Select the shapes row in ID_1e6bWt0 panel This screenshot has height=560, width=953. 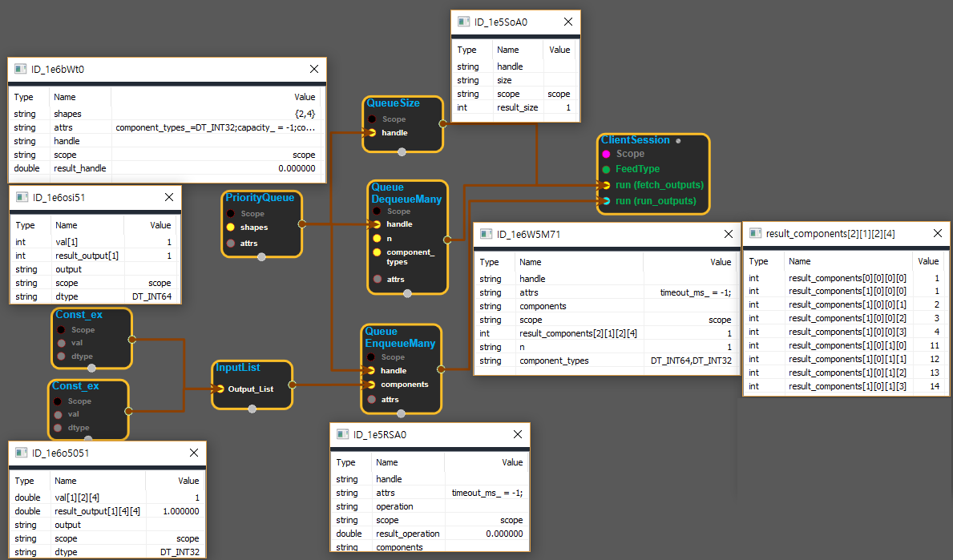click(x=166, y=114)
